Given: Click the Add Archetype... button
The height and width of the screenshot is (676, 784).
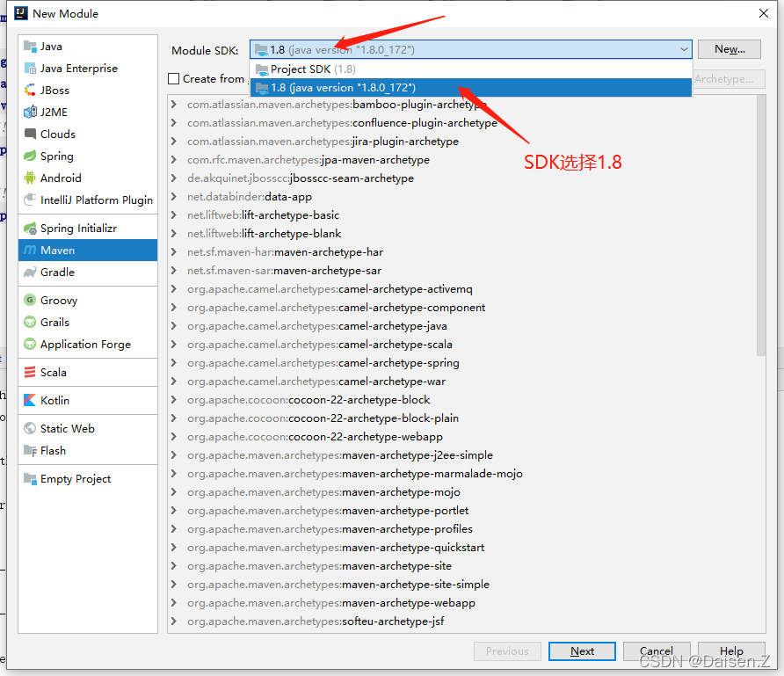Looking at the screenshot, I should [729, 79].
